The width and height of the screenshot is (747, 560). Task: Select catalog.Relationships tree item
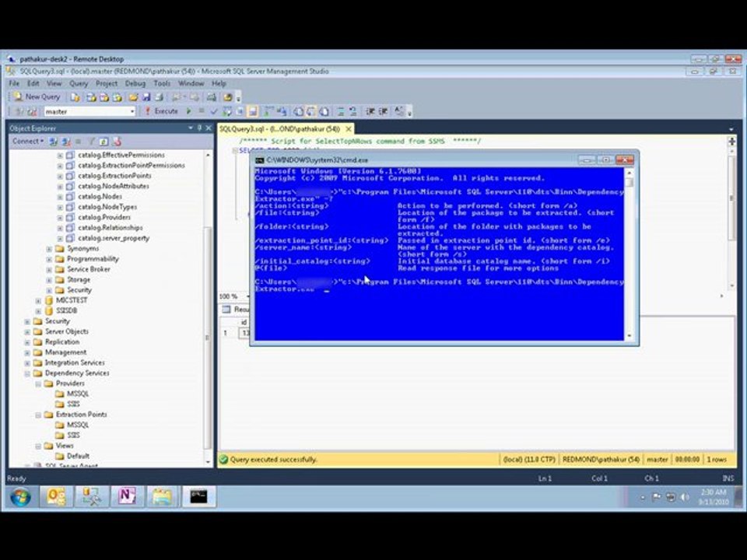pyautogui.click(x=110, y=228)
